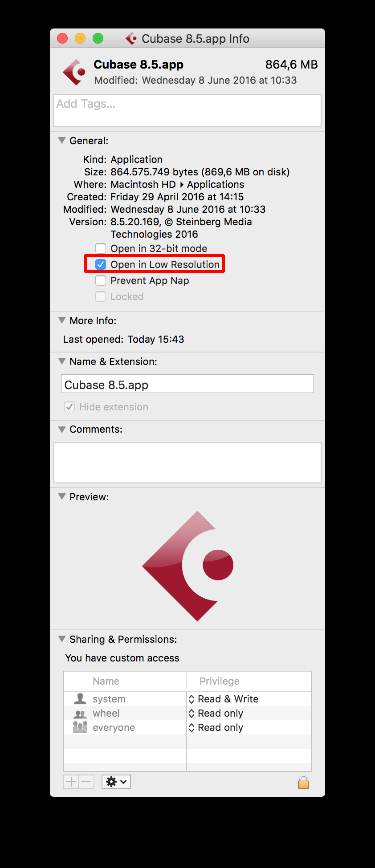
Task: Enable Prevent App Nap checkbox
Action: tap(101, 280)
